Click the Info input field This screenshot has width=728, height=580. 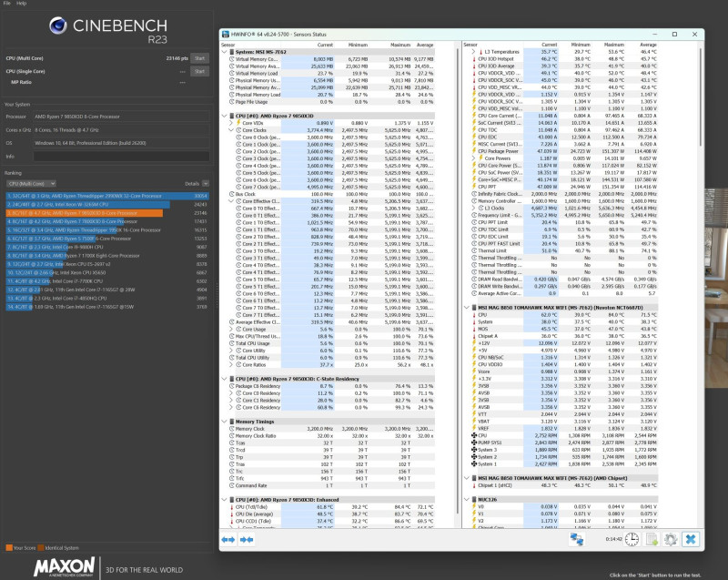121,157
